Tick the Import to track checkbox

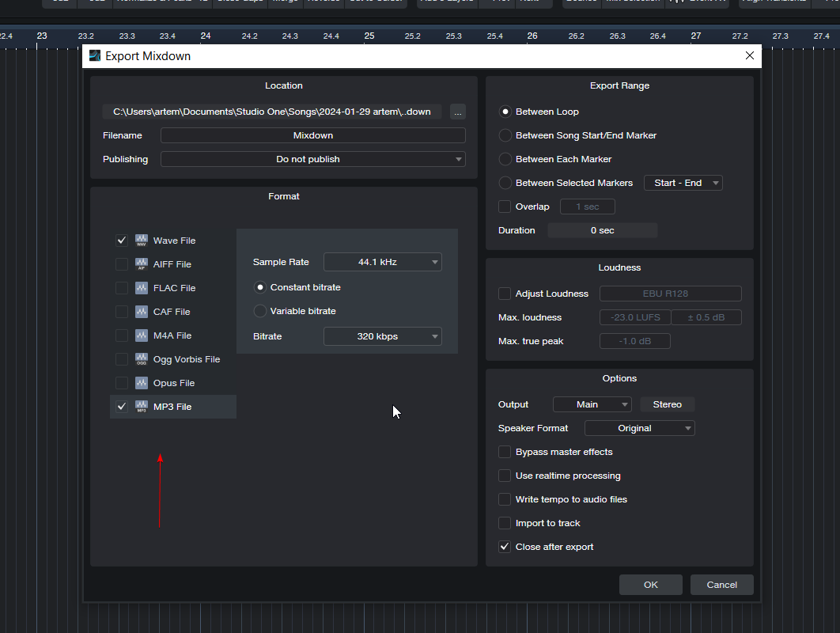(x=504, y=523)
